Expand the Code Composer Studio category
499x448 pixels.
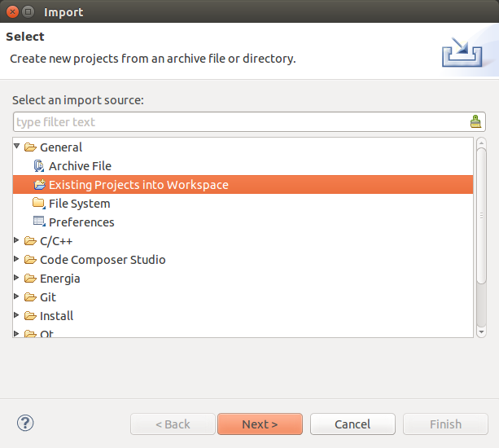point(18,260)
